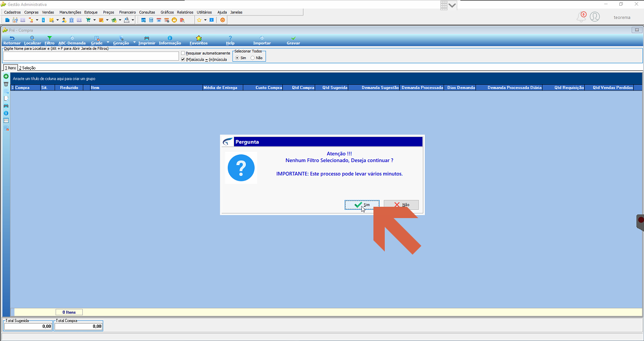Click the Custo Compra column header
This screenshot has height=341, width=644.
263,88
